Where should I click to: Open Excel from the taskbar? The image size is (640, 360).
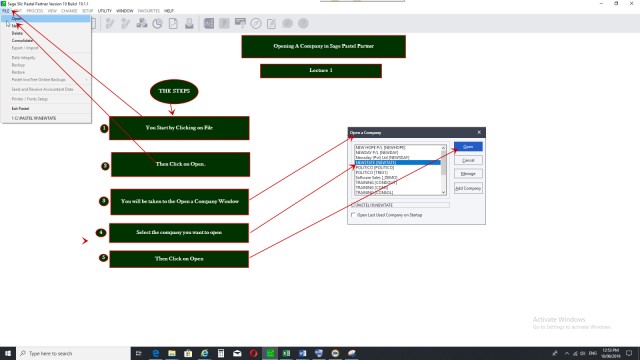(286, 353)
